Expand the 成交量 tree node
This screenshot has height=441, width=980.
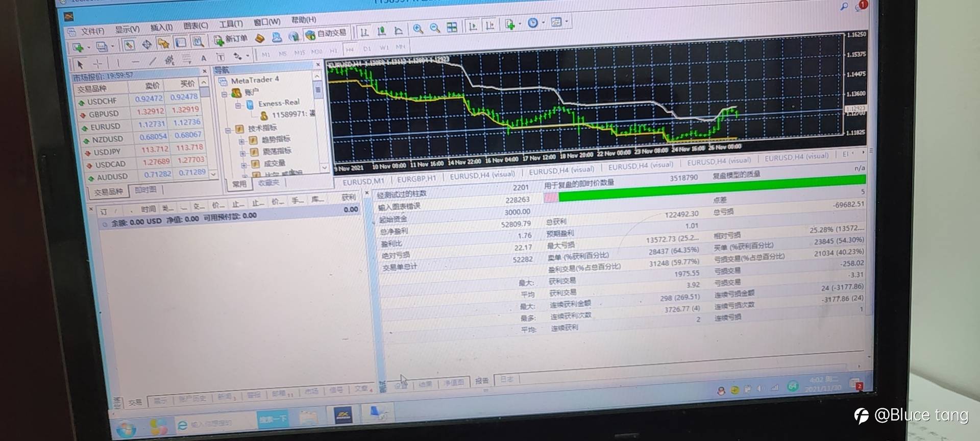[x=244, y=165]
